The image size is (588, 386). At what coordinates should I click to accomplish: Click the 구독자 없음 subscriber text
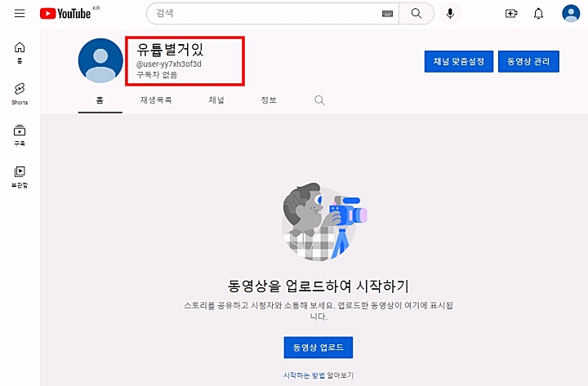(x=157, y=74)
